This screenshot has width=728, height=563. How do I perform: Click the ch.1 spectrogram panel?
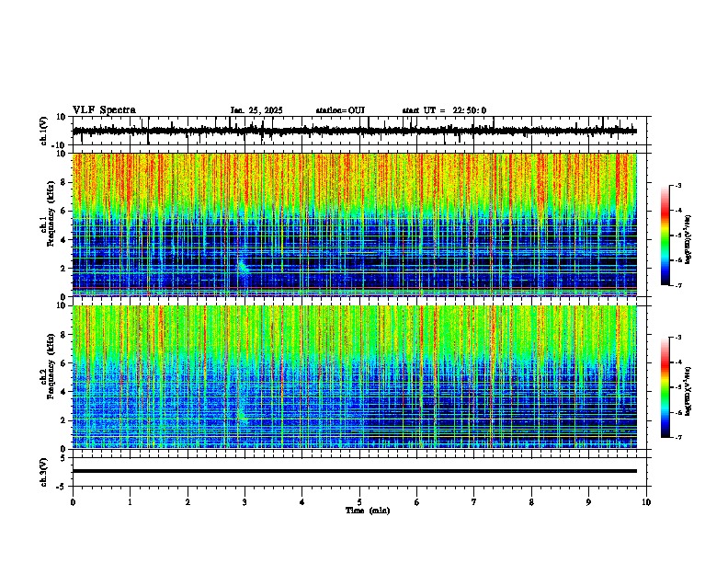[x=355, y=224]
